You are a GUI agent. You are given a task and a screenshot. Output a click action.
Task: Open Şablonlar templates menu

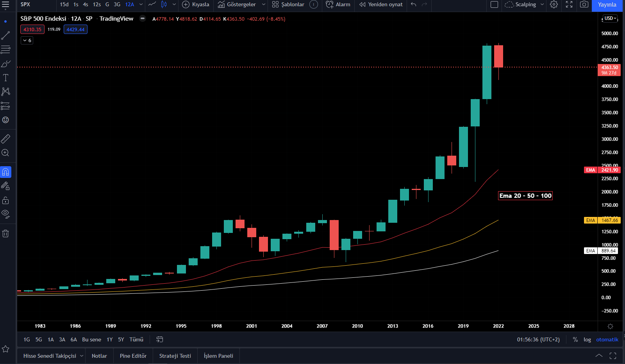[x=288, y=5]
